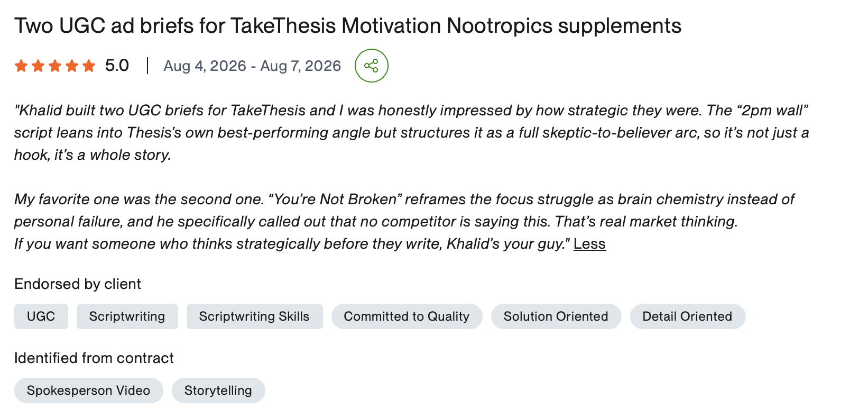Open the UGC skill tag
This screenshot has height=417, width=868.
pyautogui.click(x=41, y=316)
